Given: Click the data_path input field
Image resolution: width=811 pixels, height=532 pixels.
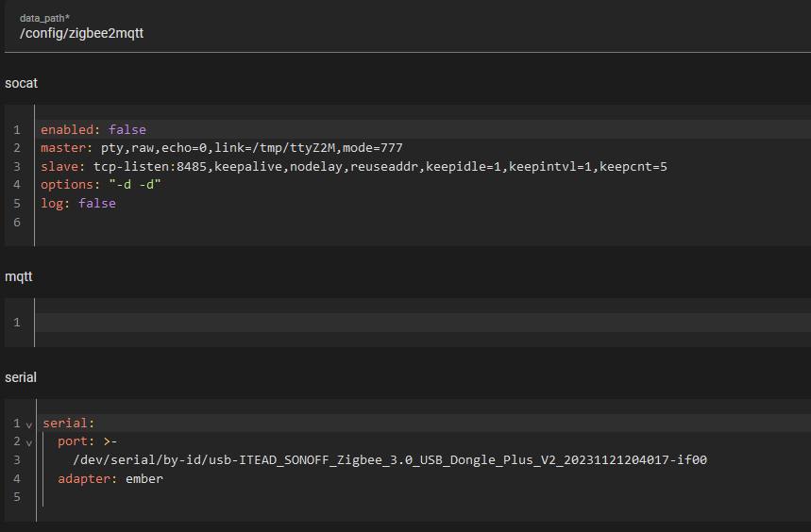Looking at the screenshot, I should click(408, 28).
